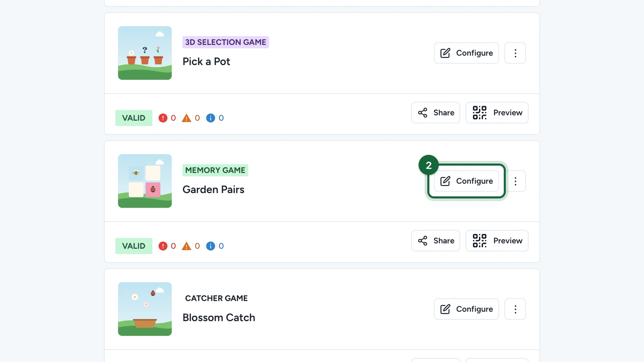Viewport: 644px width, 362px height.
Task: Open the three-dot menu for Garden Pairs
Action: click(515, 181)
